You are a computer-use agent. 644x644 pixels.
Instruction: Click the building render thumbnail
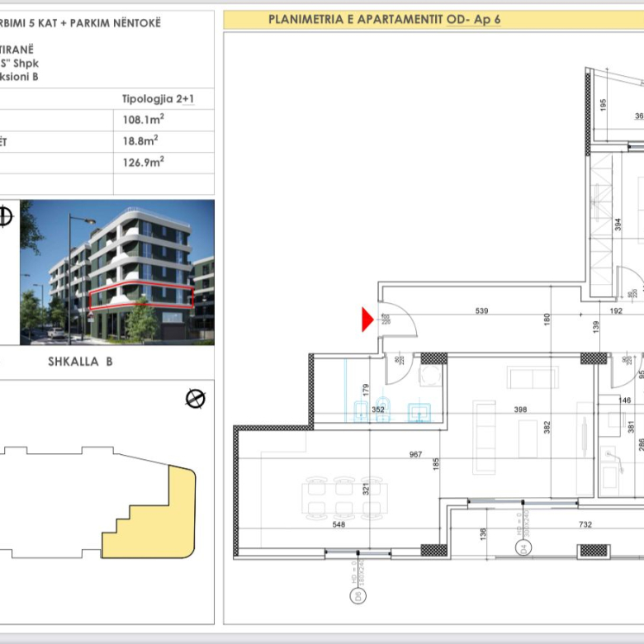pyautogui.click(x=116, y=272)
